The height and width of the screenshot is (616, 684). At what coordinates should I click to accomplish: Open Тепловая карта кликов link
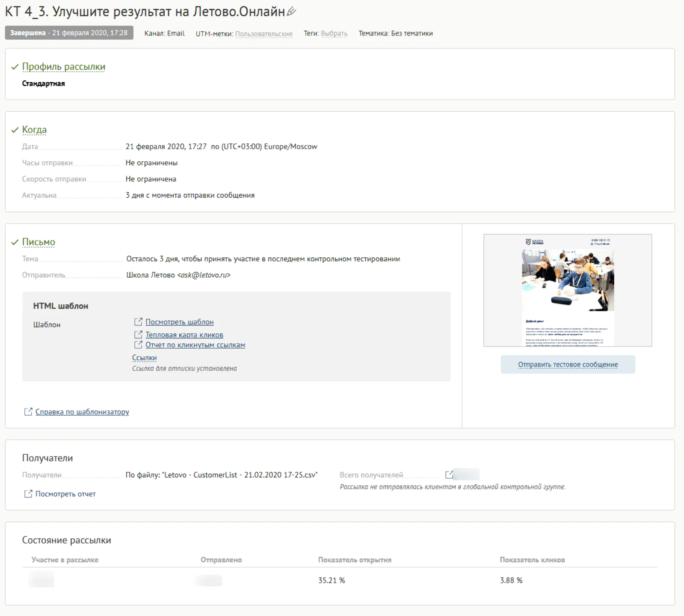184,335
